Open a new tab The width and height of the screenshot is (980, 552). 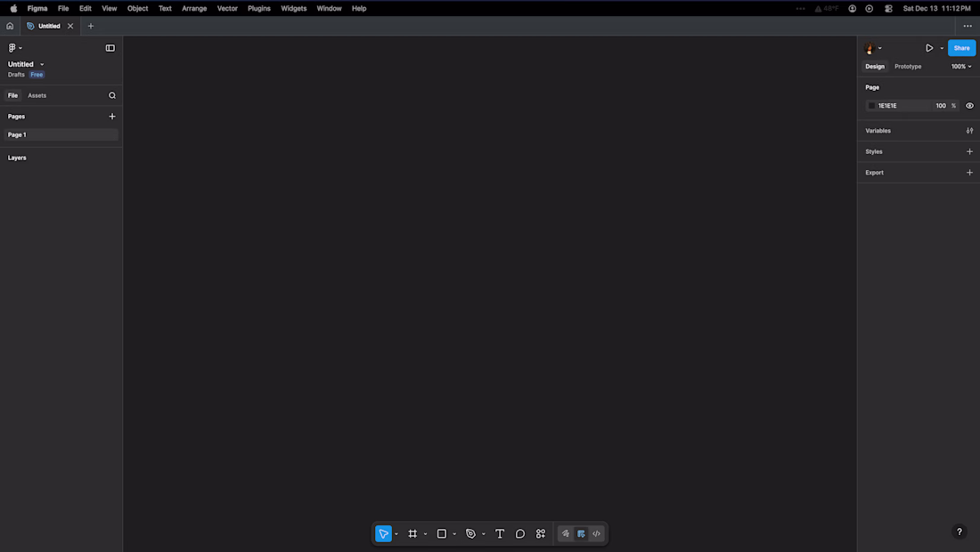91,26
